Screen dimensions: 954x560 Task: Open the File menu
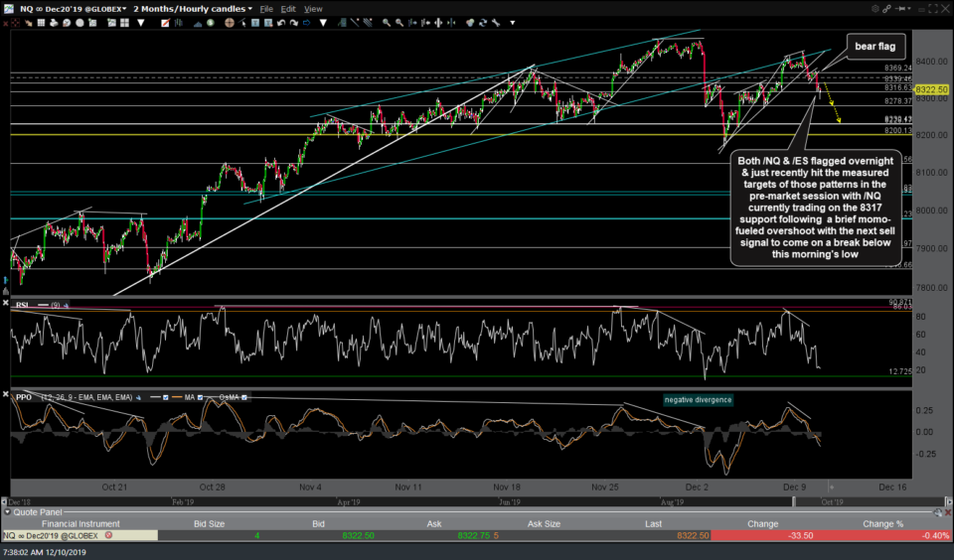[266, 9]
